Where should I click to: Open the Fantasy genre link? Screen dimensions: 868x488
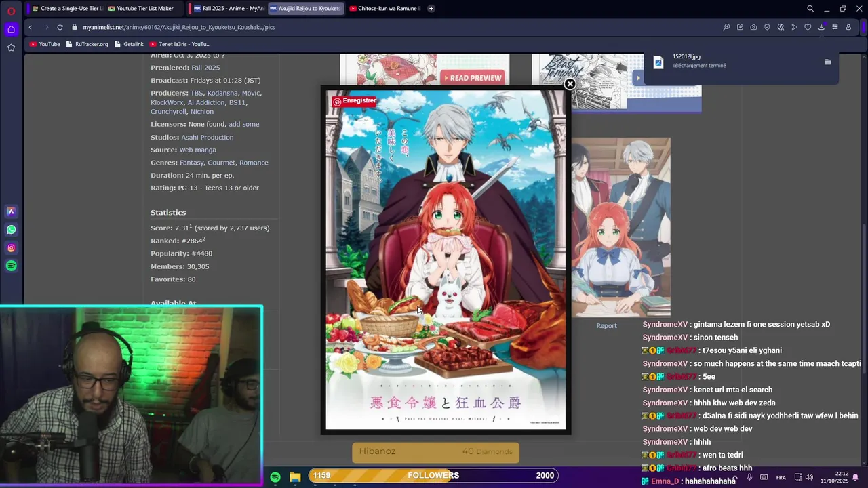tap(192, 163)
